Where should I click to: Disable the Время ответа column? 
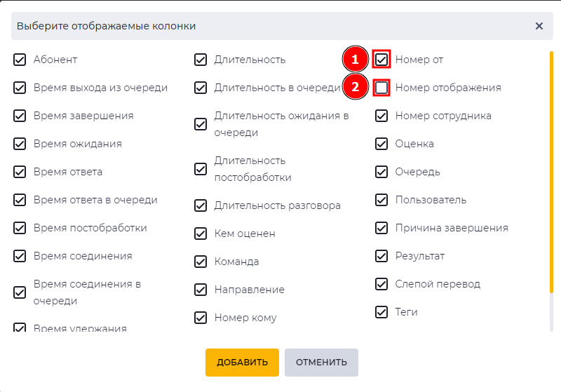(20, 172)
